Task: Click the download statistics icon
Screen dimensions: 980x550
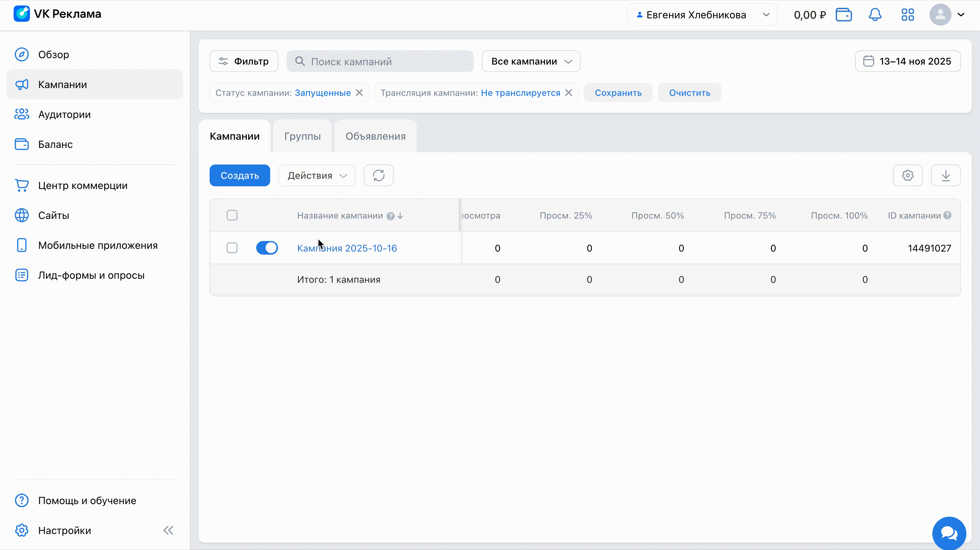Action: tap(945, 175)
